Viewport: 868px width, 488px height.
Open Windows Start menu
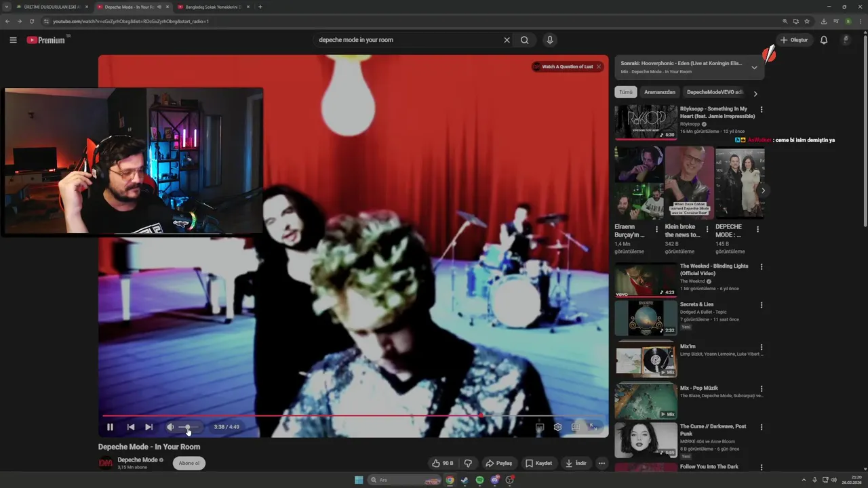pyautogui.click(x=359, y=480)
